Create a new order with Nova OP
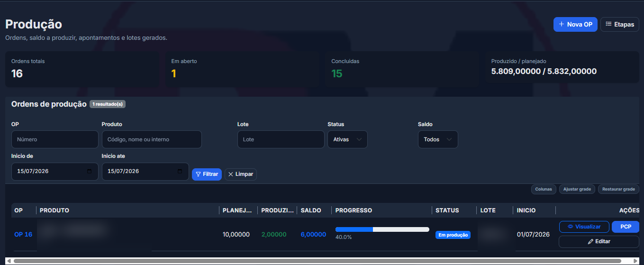Viewport: 644px width, 265px height. coord(575,24)
